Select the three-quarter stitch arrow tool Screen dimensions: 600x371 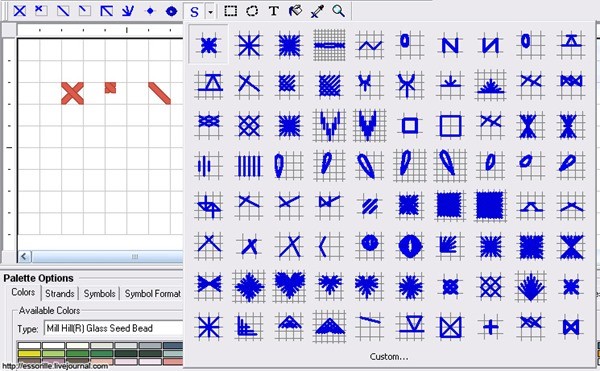(x=106, y=11)
